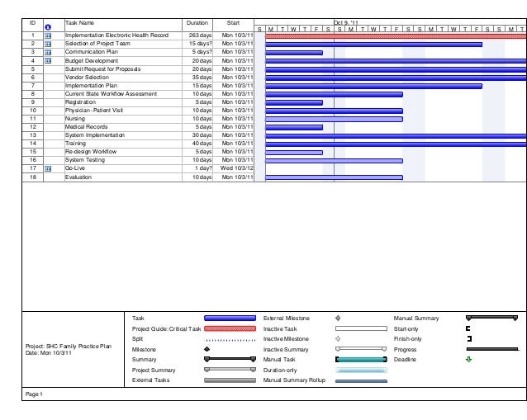The height and width of the screenshot is (420, 527).
Task: Click the 263 days duration cell
Action: pos(197,35)
